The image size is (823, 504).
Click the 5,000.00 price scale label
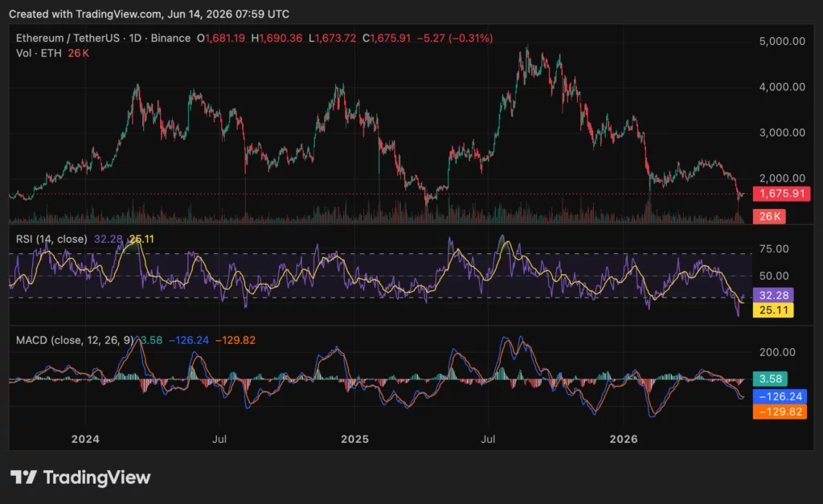(x=782, y=41)
